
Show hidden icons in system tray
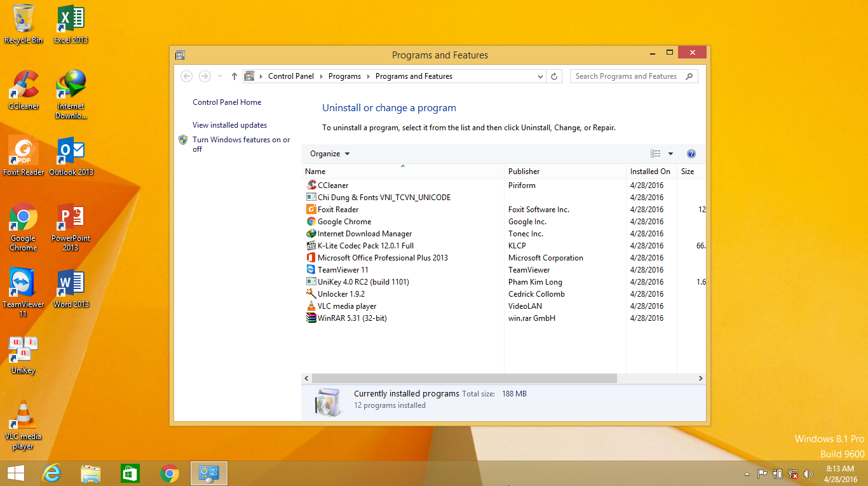tap(747, 474)
